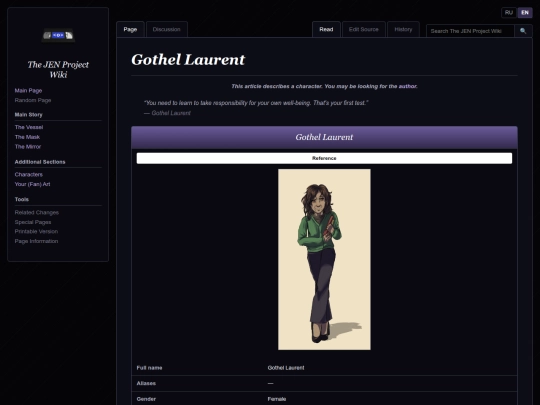
Task: Open Special Pages link
Action: [33, 222]
